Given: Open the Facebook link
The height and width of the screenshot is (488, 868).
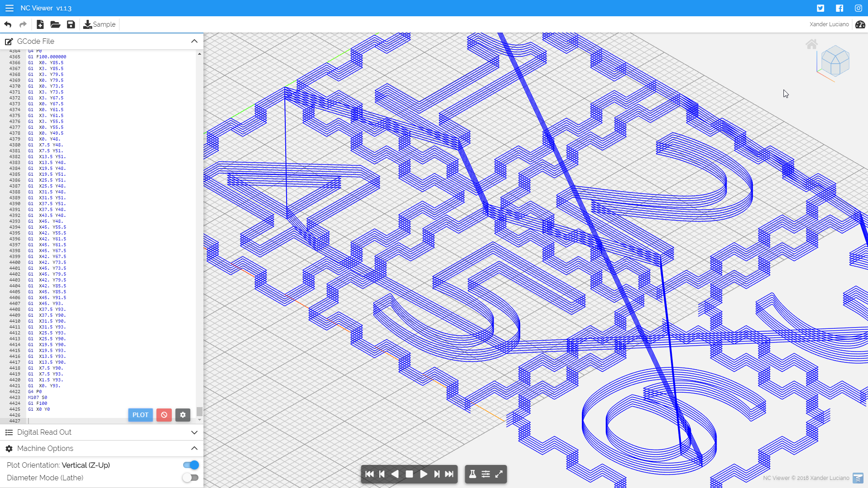Looking at the screenshot, I should click(x=840, y=8).
